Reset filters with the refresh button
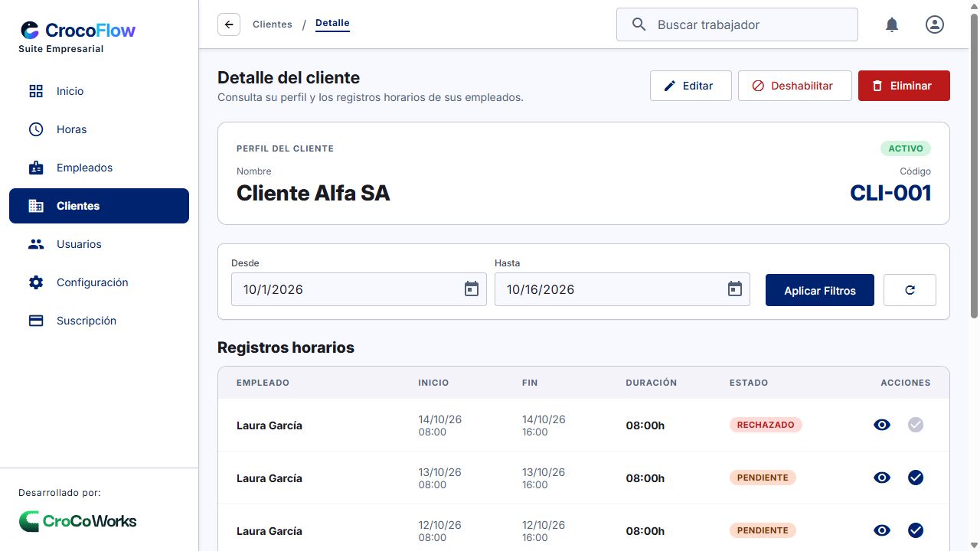The height and width of the screenshot is (551, 980). (910, 290)
